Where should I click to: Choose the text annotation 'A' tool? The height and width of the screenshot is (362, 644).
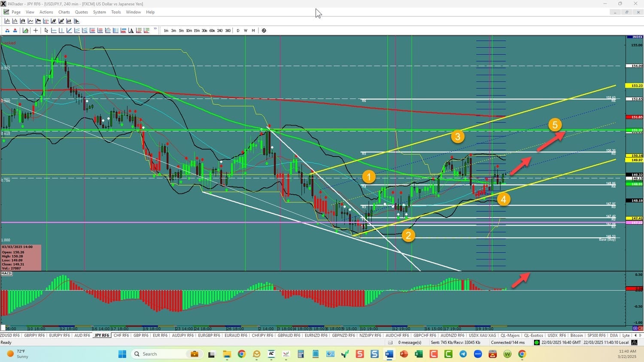[x=131, y=30]
